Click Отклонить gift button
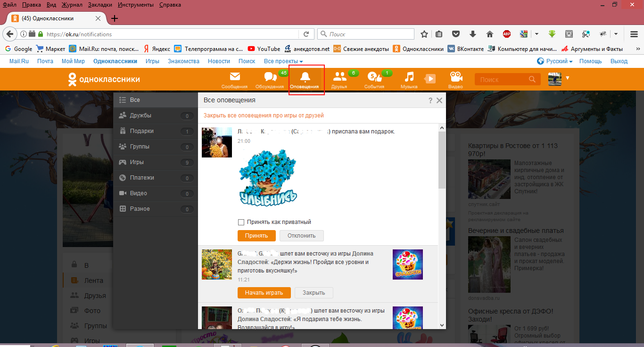Image resolution: width=644 pixels, height=347 pixels. (302, 236)
